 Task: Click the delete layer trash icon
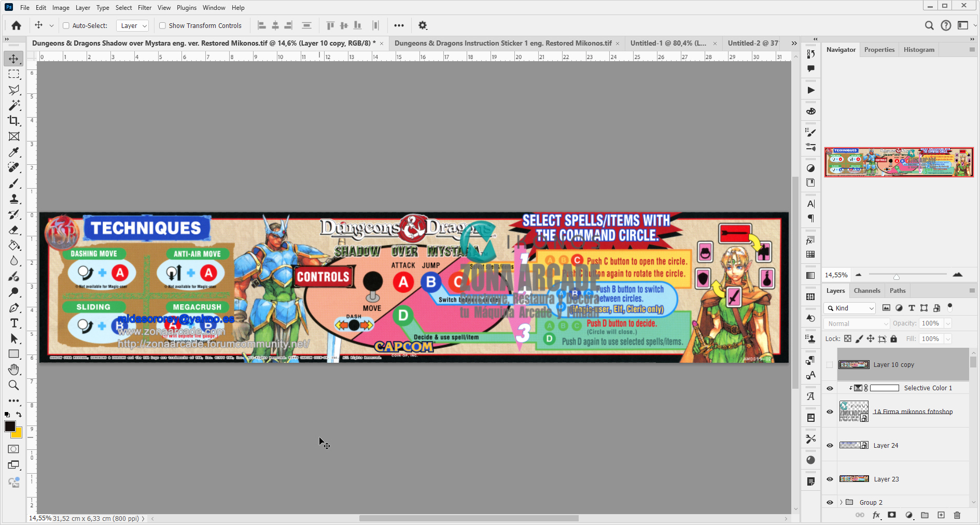click(x=957, y=515)
